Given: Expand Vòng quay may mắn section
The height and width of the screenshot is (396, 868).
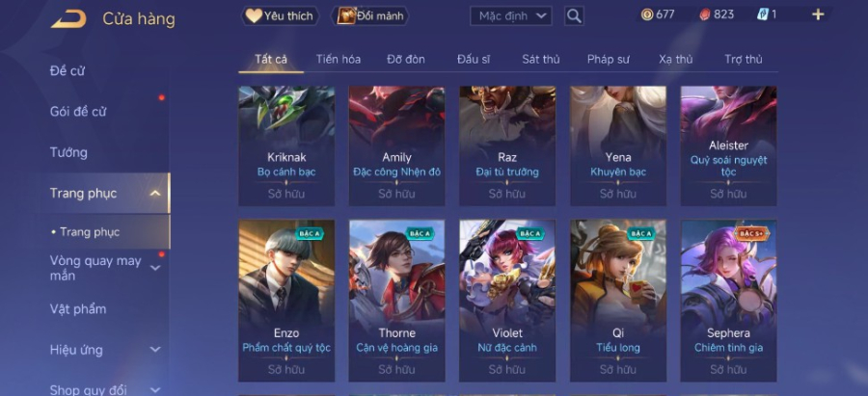Looking at the screenshot, I should coord(155,268).
